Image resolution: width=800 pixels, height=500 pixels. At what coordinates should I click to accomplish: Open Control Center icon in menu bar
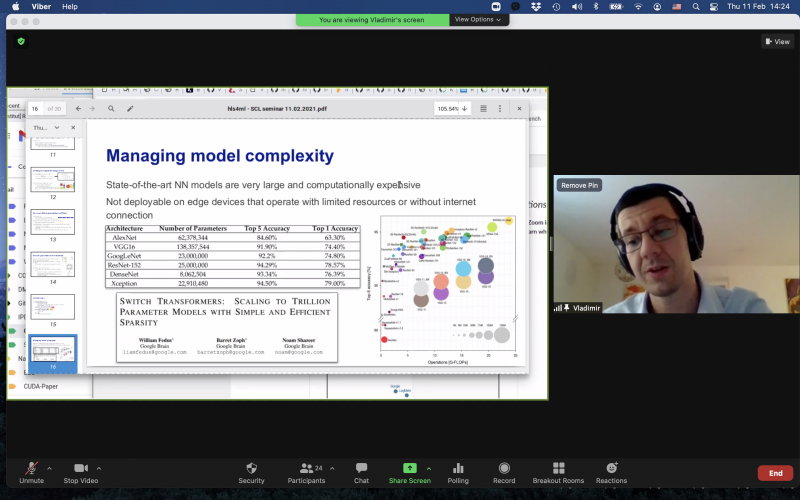714,7
